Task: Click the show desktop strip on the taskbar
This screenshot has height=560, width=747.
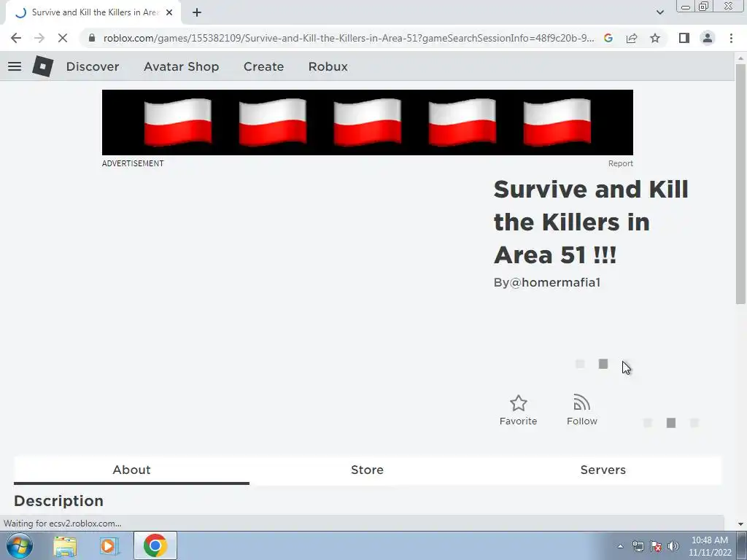Action: [742, 545]
